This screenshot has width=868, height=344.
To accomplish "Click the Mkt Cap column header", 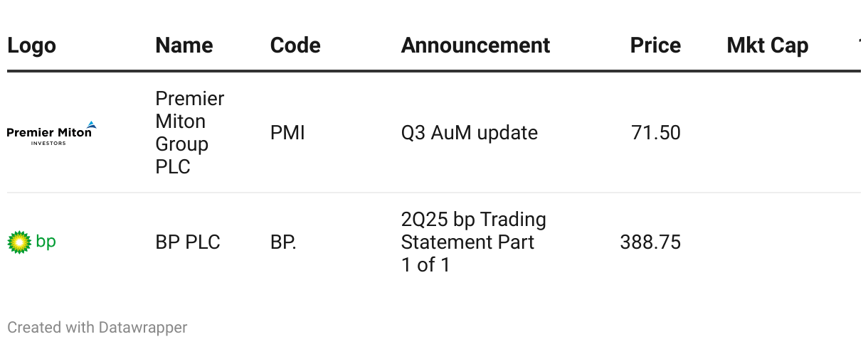I will pyautogui.click(x=768, y=45).
